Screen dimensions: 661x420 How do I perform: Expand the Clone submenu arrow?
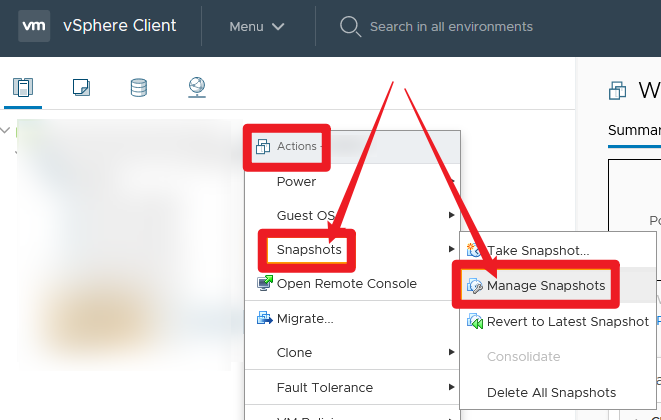pyautogui.click(x=451, y=352)
